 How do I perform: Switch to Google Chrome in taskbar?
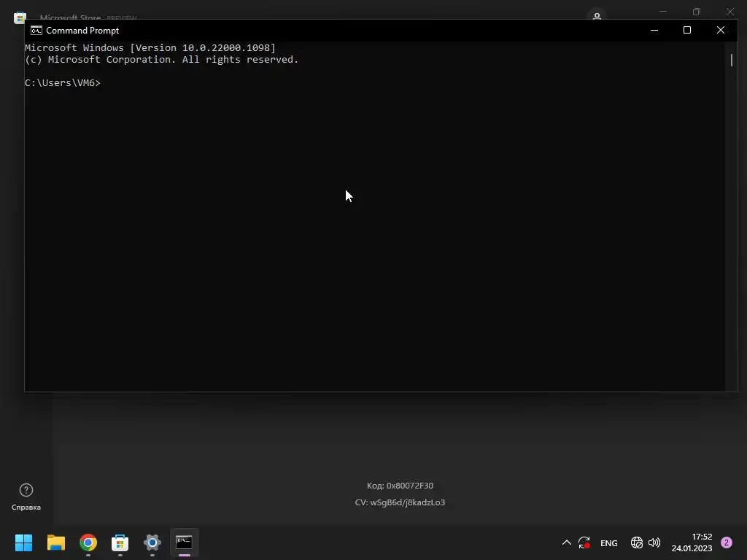pyautogui.click(x=88, y=542)
